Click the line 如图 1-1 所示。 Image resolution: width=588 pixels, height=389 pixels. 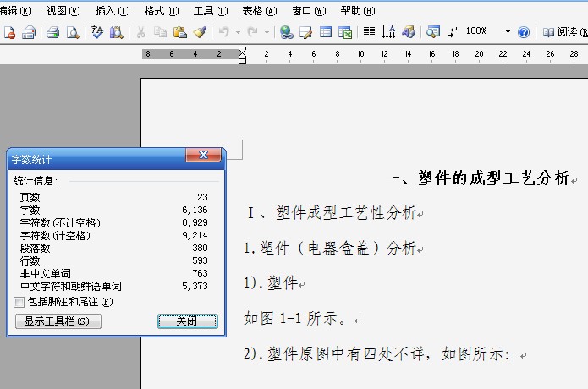tap(295, 319)
